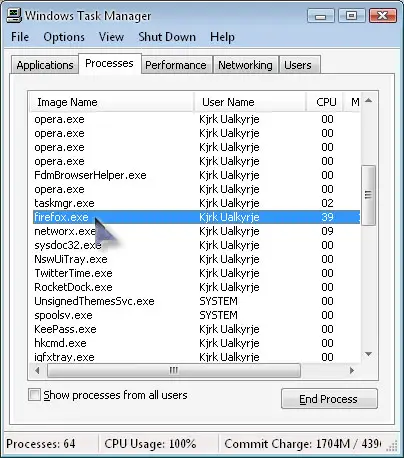Viewport: 404px width, 458px height.
Task: Minimize the Task Manager window
Action: (320, 16)
